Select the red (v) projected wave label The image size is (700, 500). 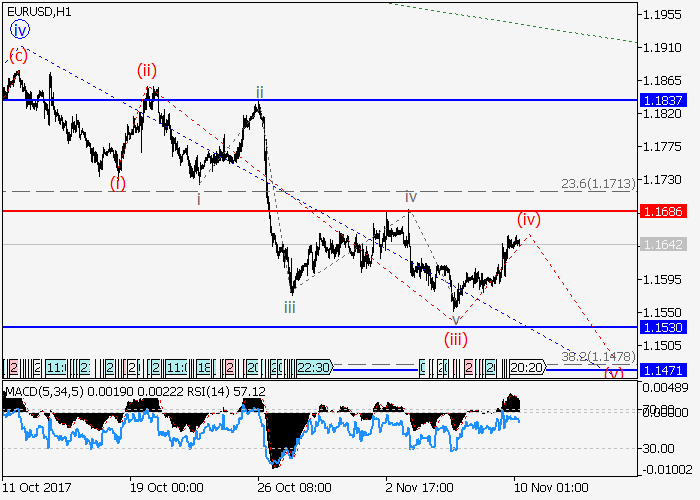coord(614,372)
